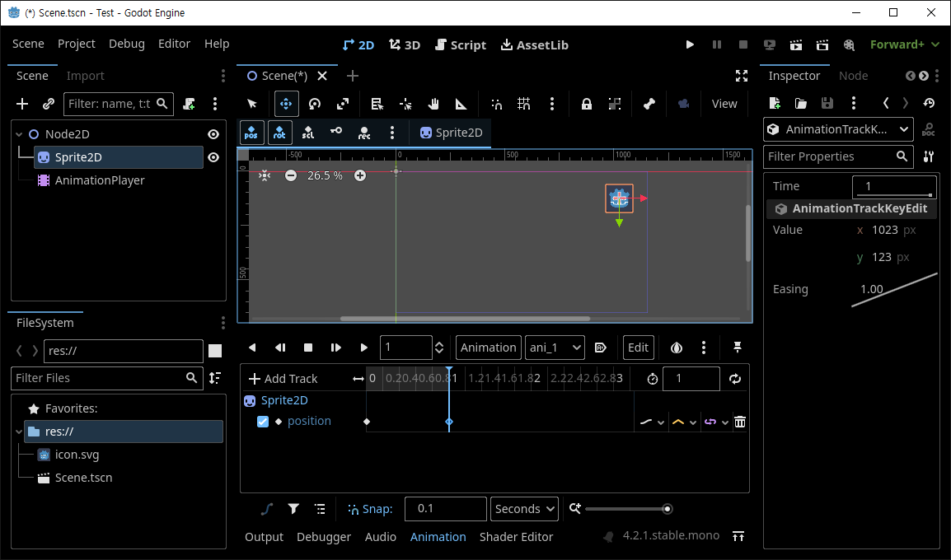951x560 pixels.
Task: Center the view using the zoom reset icon
Action: tap(265, 175)
